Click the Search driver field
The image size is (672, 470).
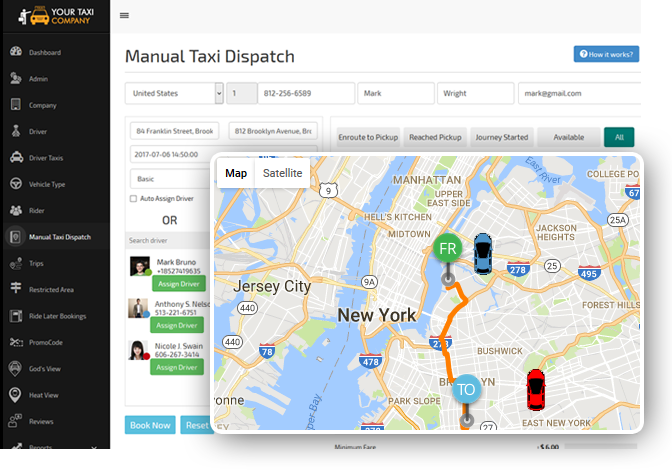[169, 240]
